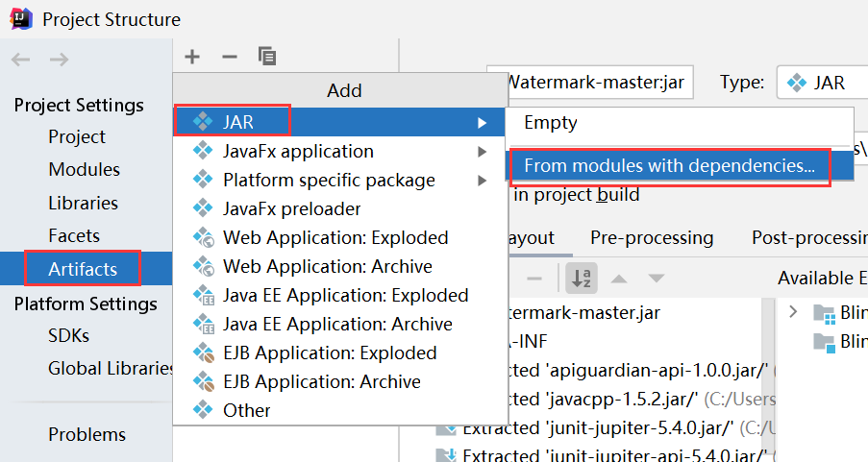Click the back navigation arrow

[x=20, y=60]
